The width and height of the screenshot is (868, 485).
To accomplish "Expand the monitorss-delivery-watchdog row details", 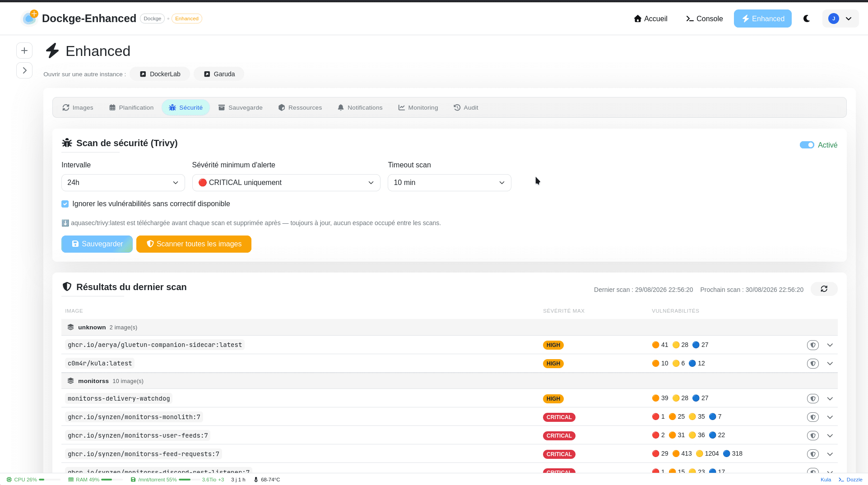I will coord(830,399).
